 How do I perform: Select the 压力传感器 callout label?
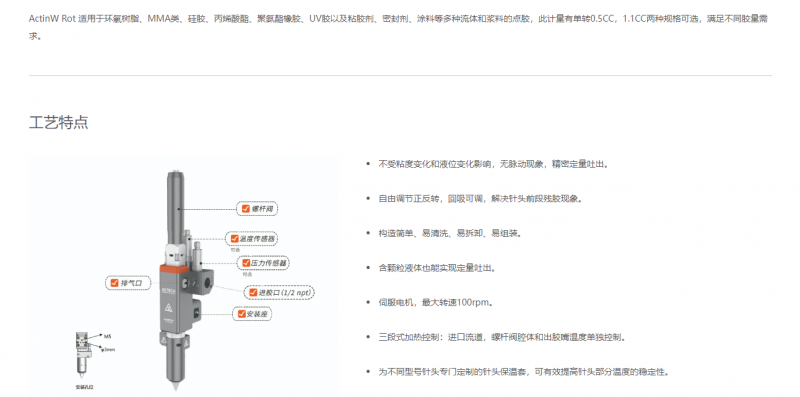pyautogui.click(x=263, y=263)
